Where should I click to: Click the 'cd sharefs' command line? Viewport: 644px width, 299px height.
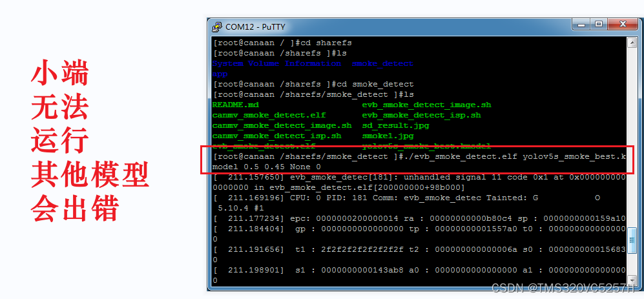pyautogui.click(x=282, y=43)
